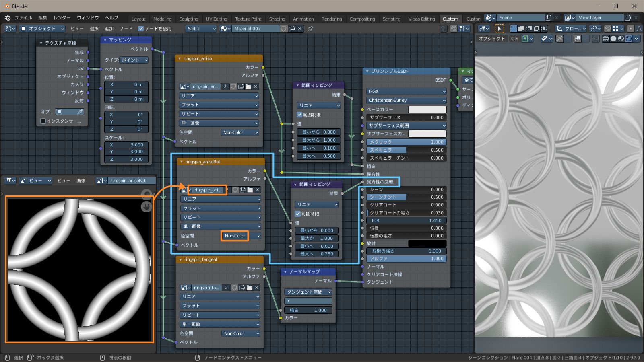Toggle the ノードを使用 checkbox
644x362 pixels.
(141, 29)
